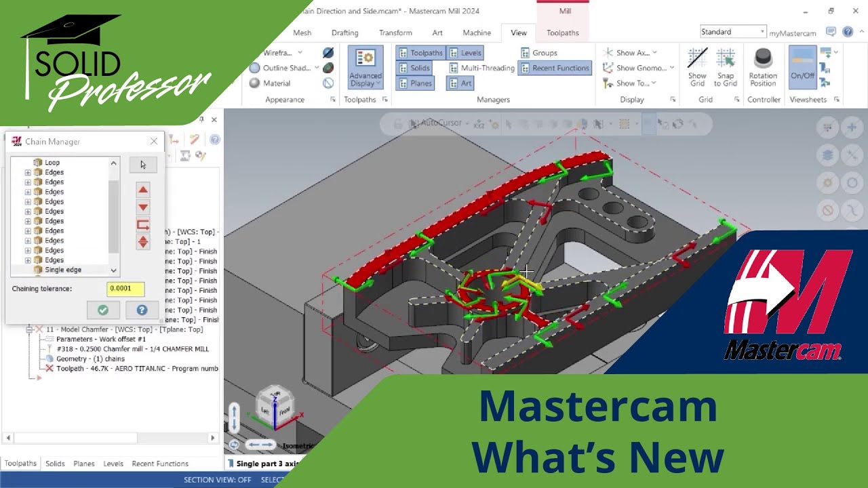Click the chain list scroll up arrow
Screen dimensions: 868x488
113,163
